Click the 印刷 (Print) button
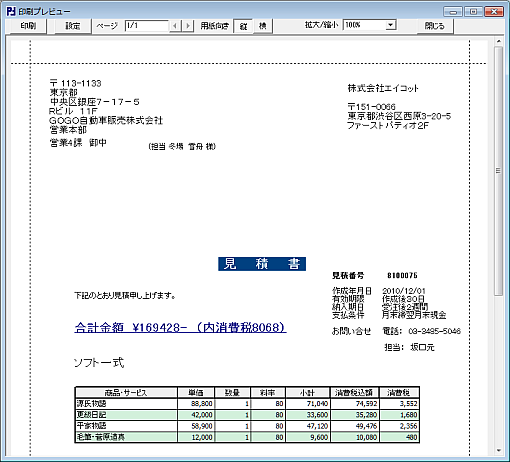The height and width of the screenshot is (462, 510). (x=28, y=26)
